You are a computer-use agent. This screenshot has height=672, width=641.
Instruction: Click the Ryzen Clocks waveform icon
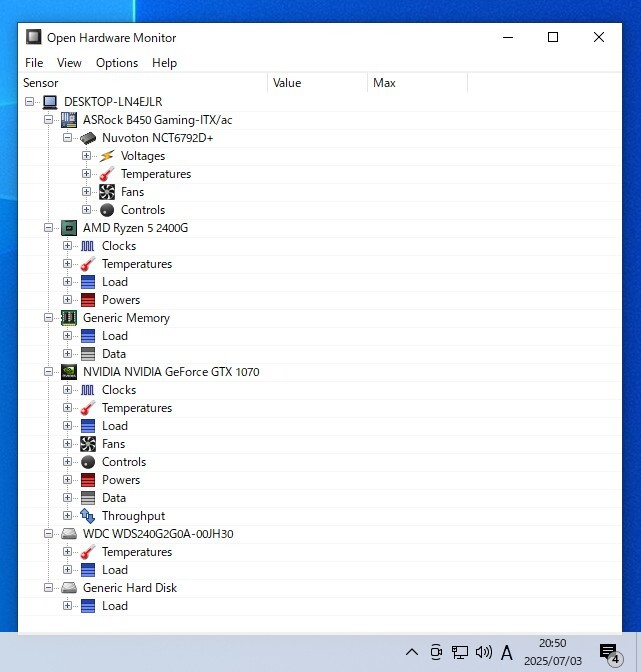(87, 246)
